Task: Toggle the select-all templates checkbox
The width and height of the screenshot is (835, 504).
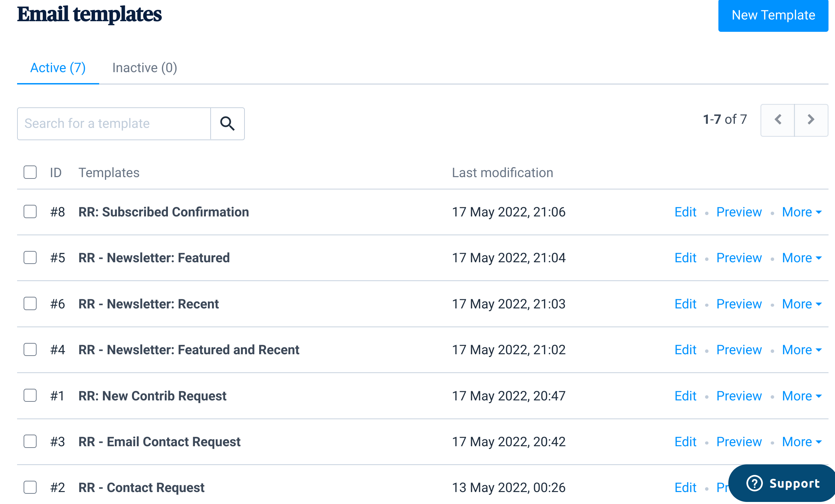Action: [x=30, y=172]
